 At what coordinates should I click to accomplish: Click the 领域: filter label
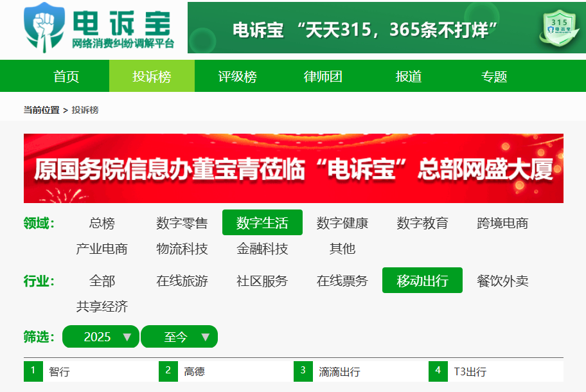point(39,223)
